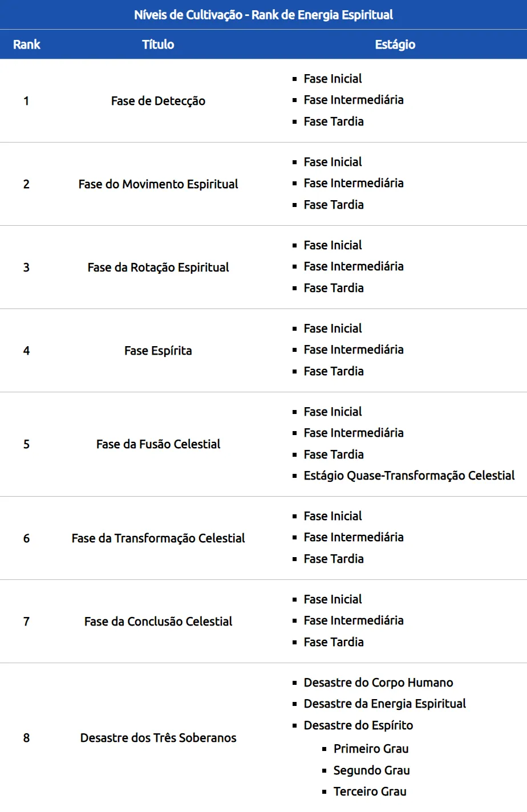The width and height of the screenshot is (527, 812).
Task: Click the 'Fase da Fusão Celestial' title
Action: [158, 444]
